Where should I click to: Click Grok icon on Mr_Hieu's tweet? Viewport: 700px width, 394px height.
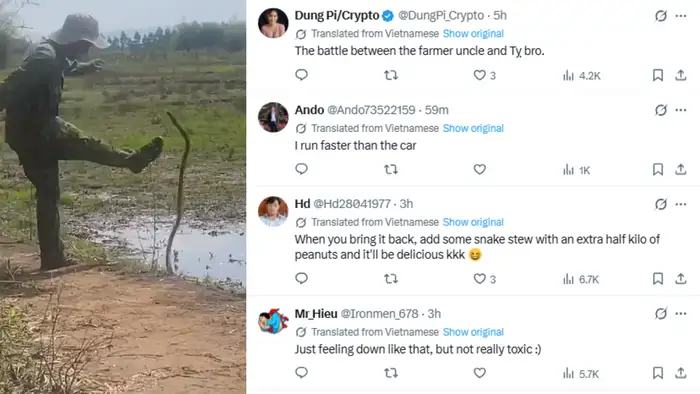click(x=661, y=314)
